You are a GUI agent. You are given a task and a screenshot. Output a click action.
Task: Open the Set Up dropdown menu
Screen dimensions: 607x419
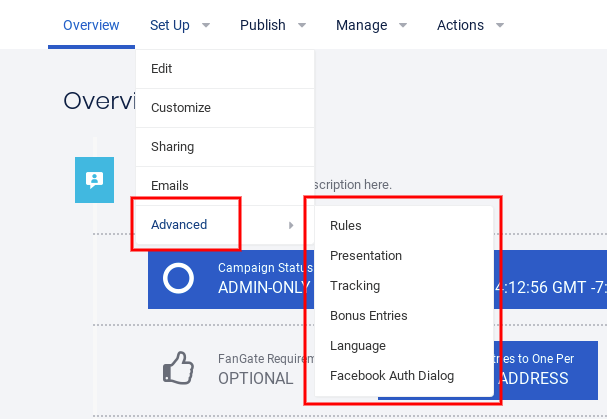pyautogui.click(x=179, y=25)
